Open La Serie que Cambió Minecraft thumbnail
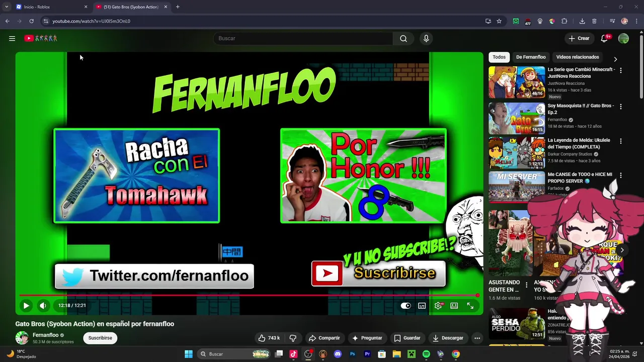This screenshot has width=644, height=362. pos(517,82)
